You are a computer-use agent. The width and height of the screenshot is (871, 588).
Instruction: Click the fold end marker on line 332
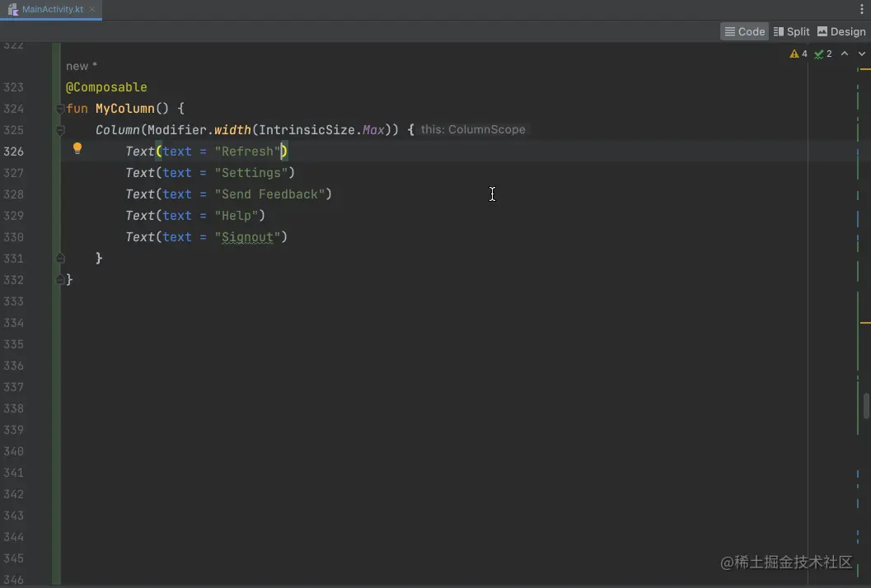coord(60,280)
